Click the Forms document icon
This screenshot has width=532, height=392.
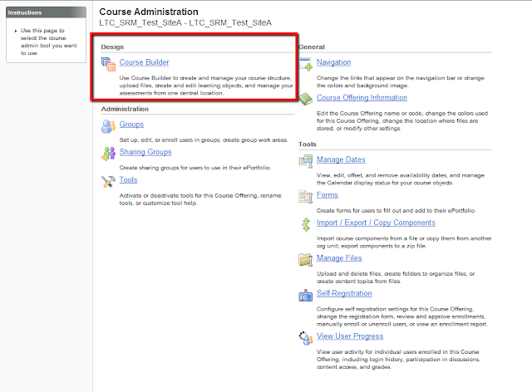point(306,197)
